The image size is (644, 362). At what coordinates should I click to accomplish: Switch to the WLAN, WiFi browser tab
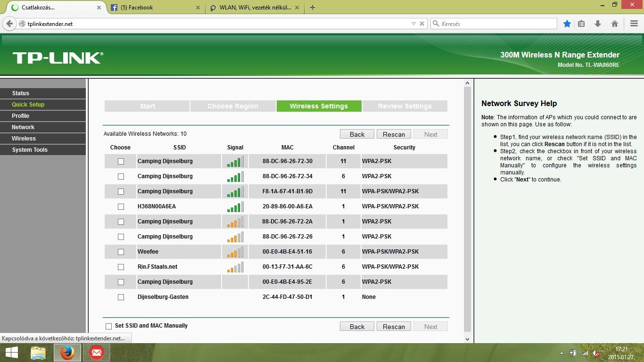click(255, 8)
